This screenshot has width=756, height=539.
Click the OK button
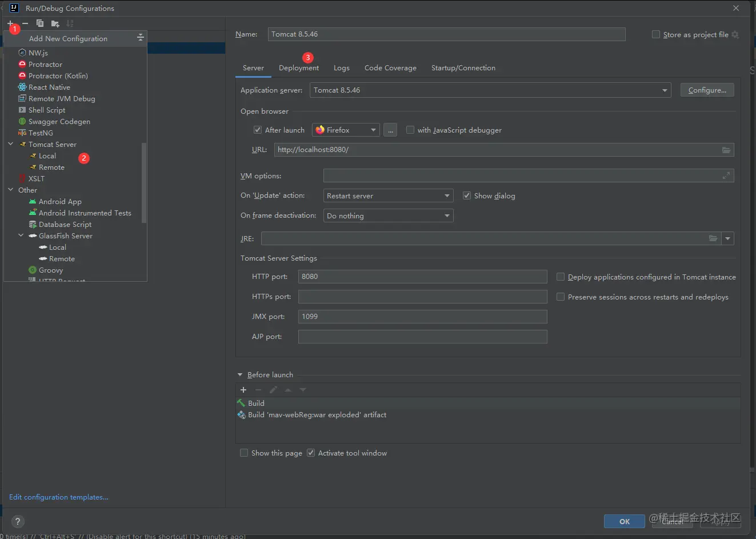[625, 521]
